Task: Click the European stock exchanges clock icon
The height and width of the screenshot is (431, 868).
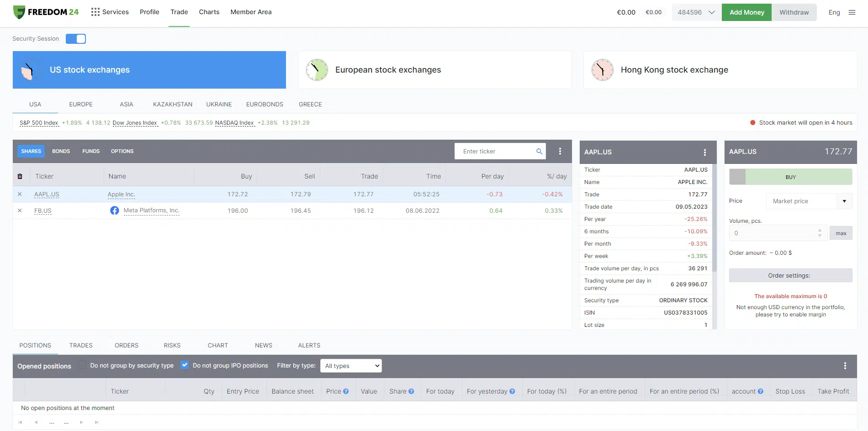Action: pyautogui.click(x=317, y=70)
